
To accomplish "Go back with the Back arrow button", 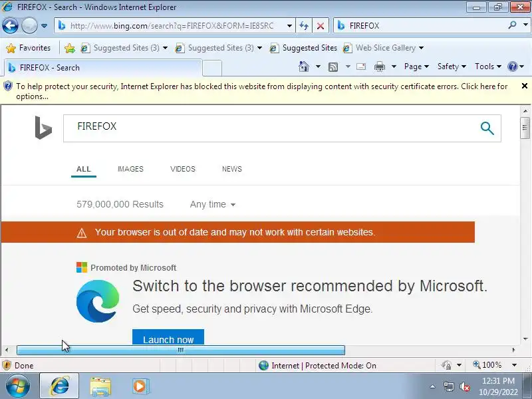I will point(10,25).
